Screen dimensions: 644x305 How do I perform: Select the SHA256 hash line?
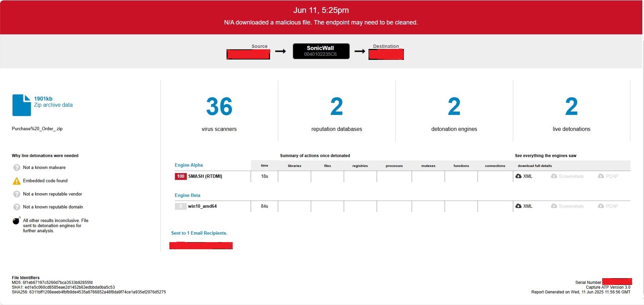tap(89, 292)
